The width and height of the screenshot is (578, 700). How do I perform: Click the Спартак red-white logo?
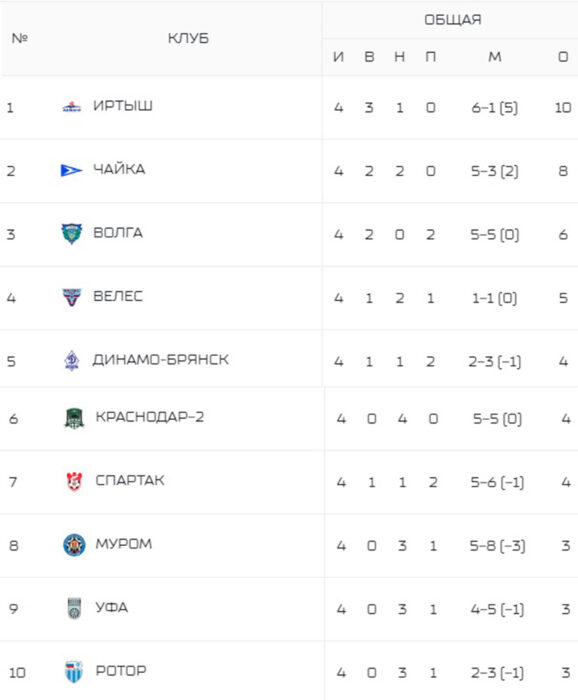click(x=74, y=482)
